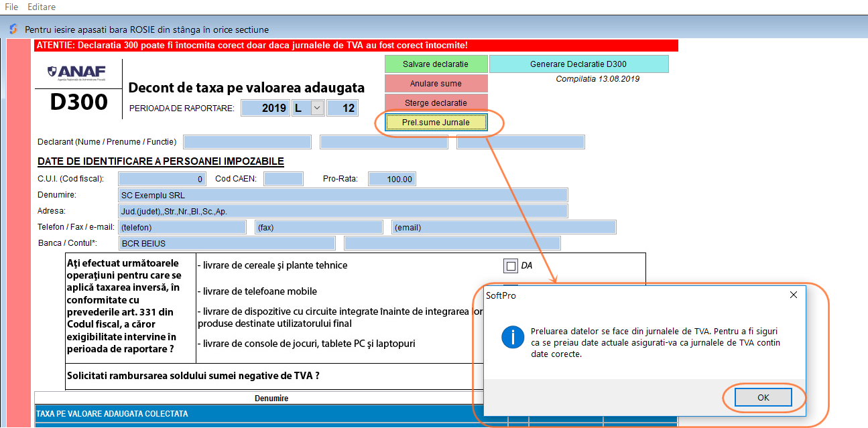Click Prel.sume Jurnale

click(436, 123)
